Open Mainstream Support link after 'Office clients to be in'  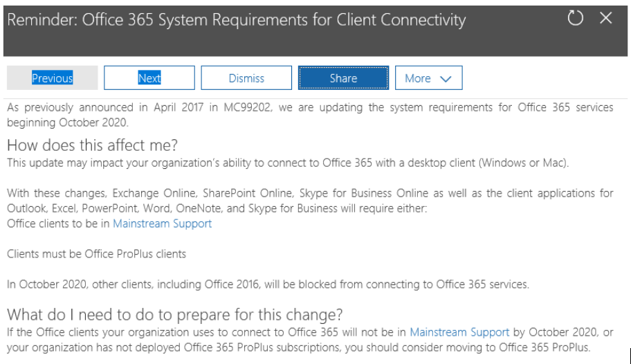tap(162, 224)
